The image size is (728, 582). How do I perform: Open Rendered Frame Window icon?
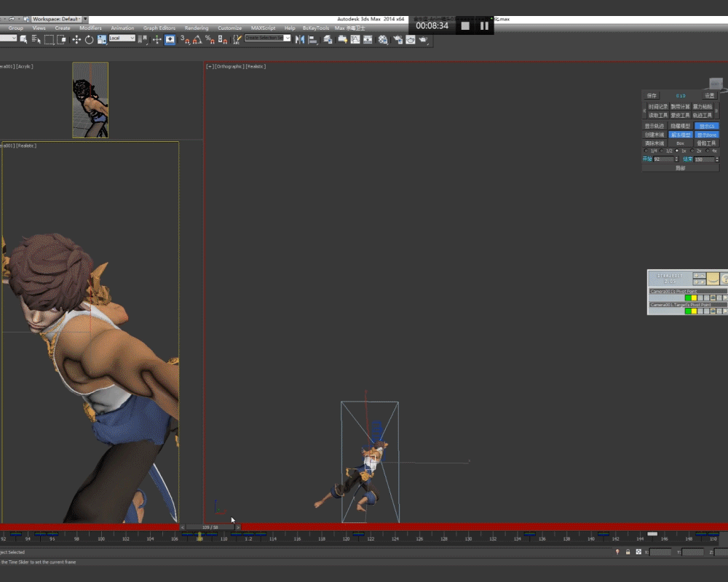pos(411,39)
